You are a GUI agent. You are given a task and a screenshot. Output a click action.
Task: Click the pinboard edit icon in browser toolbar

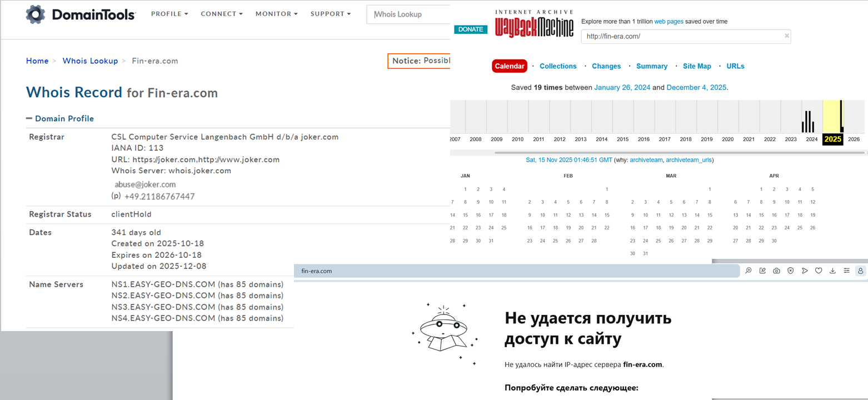coord(762,271)
